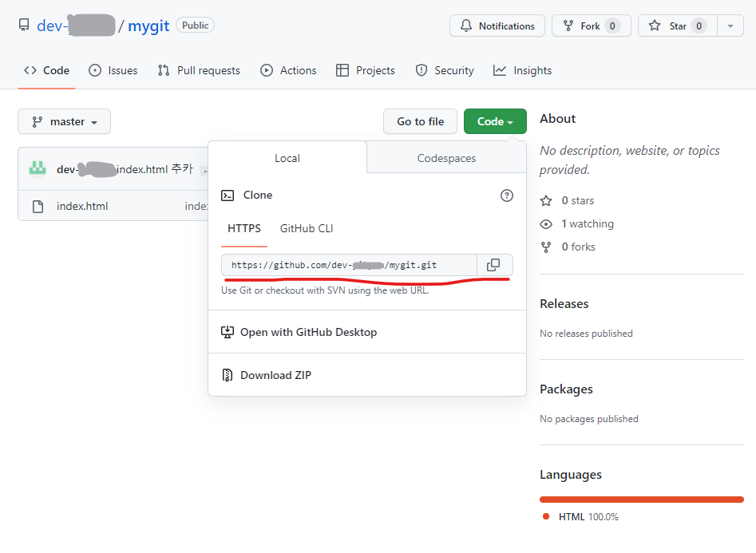Image resolution: width=756 pixels, height=553 pixels.
Task: Open the Star lists dropdown arrow
Action: tap(730, 26)
